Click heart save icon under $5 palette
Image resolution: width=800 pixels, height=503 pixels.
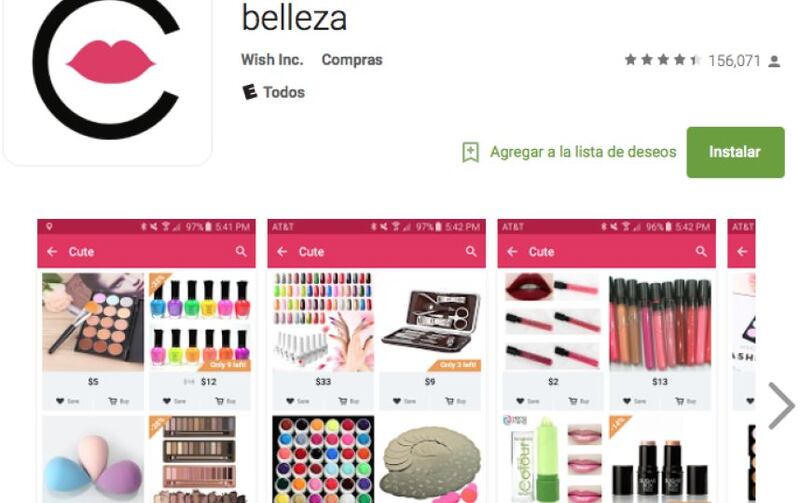(60, 401)
